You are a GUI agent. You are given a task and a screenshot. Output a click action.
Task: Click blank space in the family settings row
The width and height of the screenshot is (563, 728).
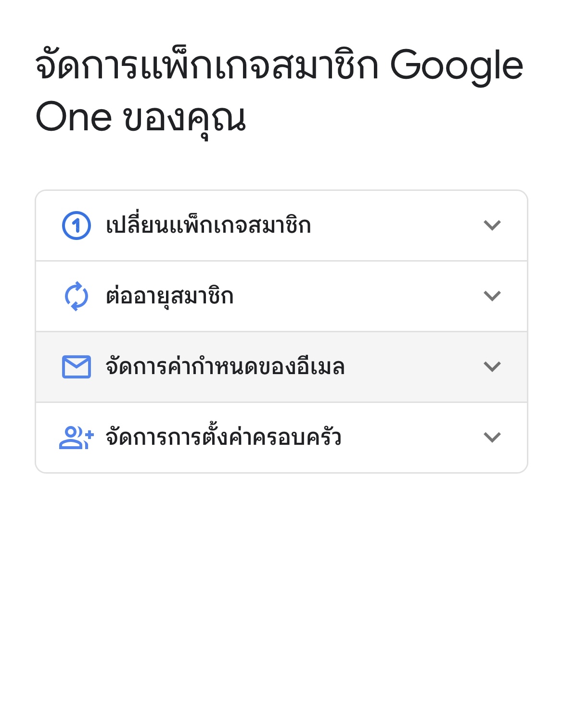pyautogui.click(x=409, y=438)
